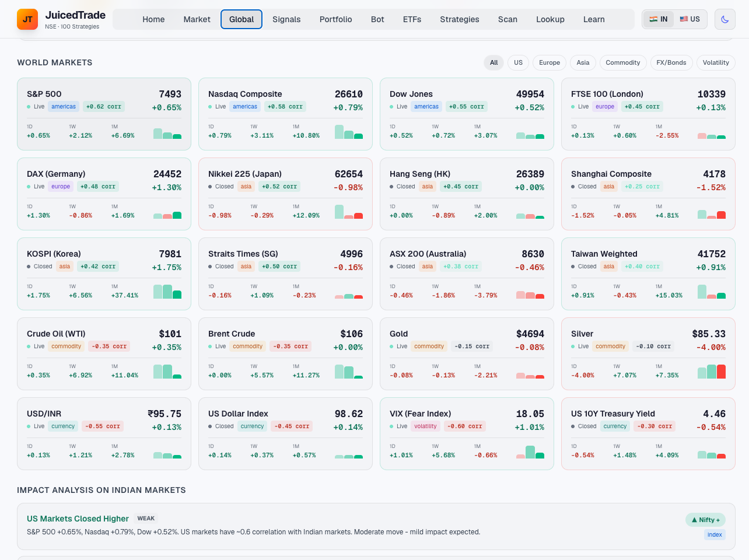Screen dimensions: 749x560
Task: Click the Silver card title
Action: [582, 334]
